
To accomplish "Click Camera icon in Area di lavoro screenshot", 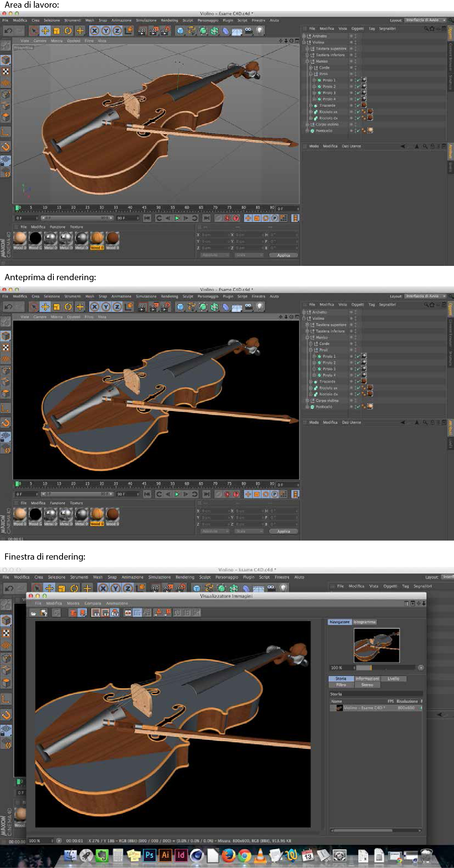I will (x=249, y=31).
